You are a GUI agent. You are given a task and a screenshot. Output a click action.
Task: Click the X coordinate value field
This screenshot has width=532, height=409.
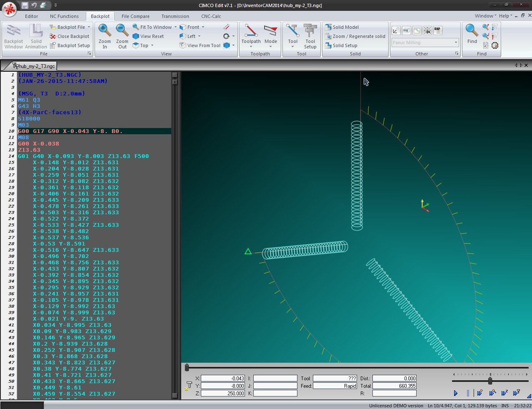(x=222, y=379)
